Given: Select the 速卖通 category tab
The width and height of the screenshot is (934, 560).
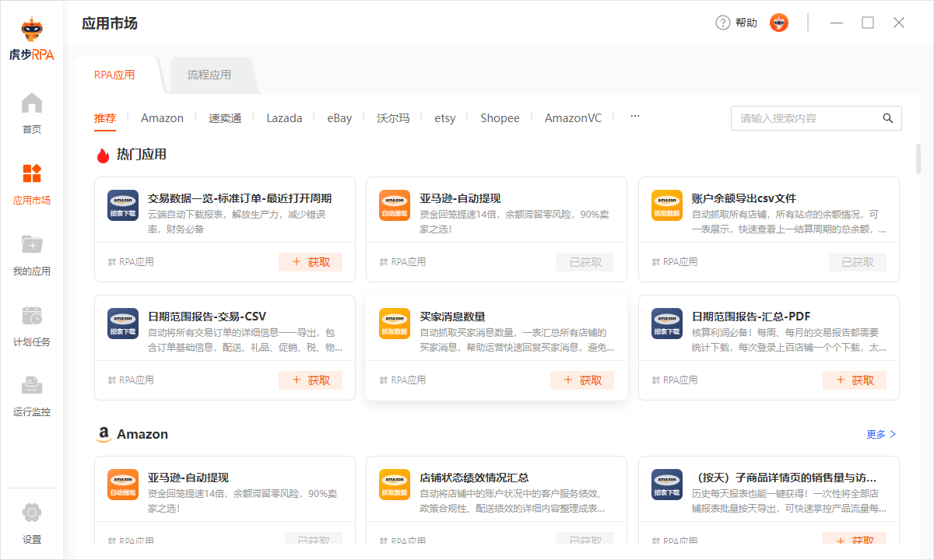Looking at the screenshot, I should coord(225,118).
